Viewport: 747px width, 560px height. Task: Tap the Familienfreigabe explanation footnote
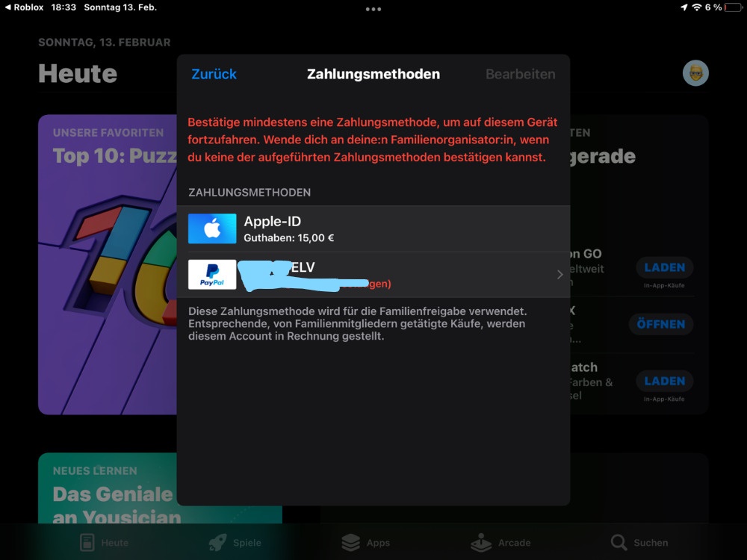pos(357,323)
